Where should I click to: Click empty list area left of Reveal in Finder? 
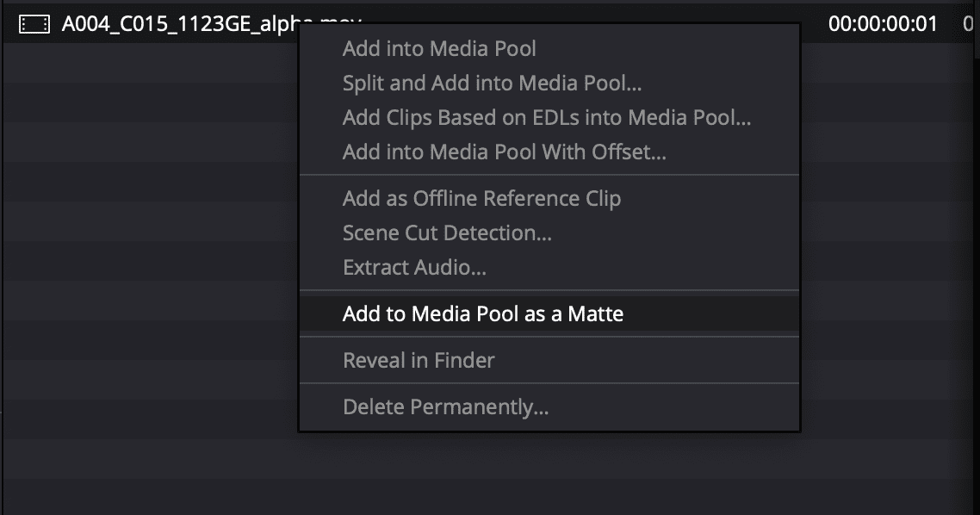146,360
